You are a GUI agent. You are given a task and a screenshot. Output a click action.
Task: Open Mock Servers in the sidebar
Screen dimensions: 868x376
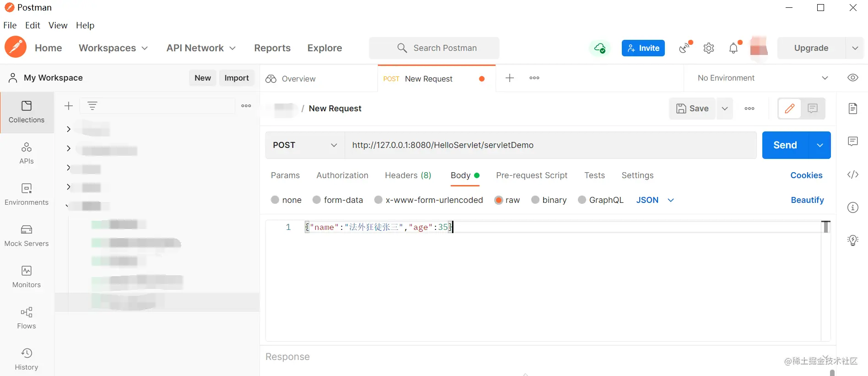tap(27, 236)
